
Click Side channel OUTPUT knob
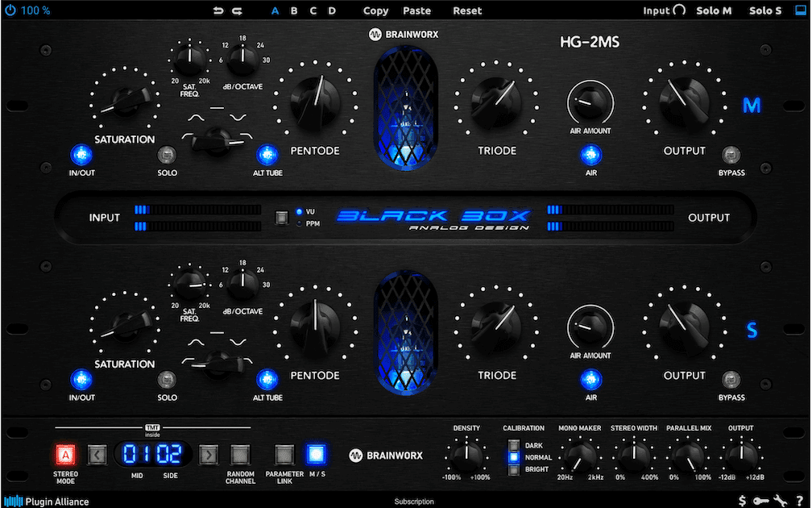(x=684, y=327)
